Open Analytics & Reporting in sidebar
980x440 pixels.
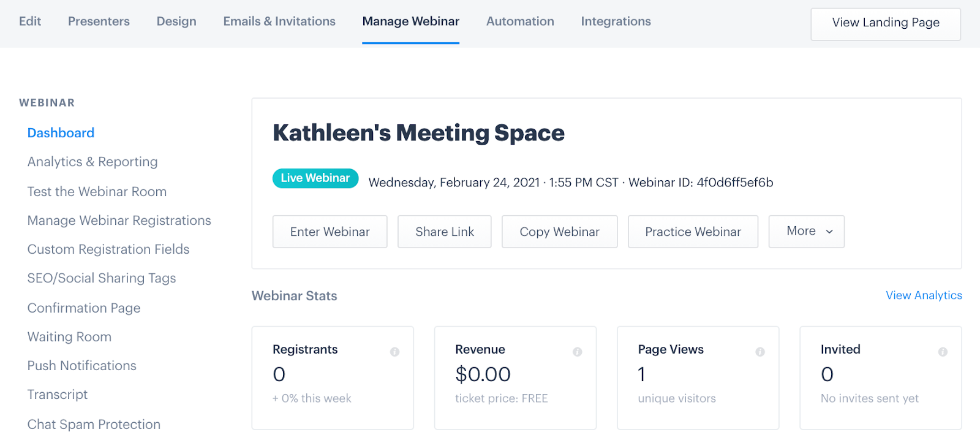point(92,162)
